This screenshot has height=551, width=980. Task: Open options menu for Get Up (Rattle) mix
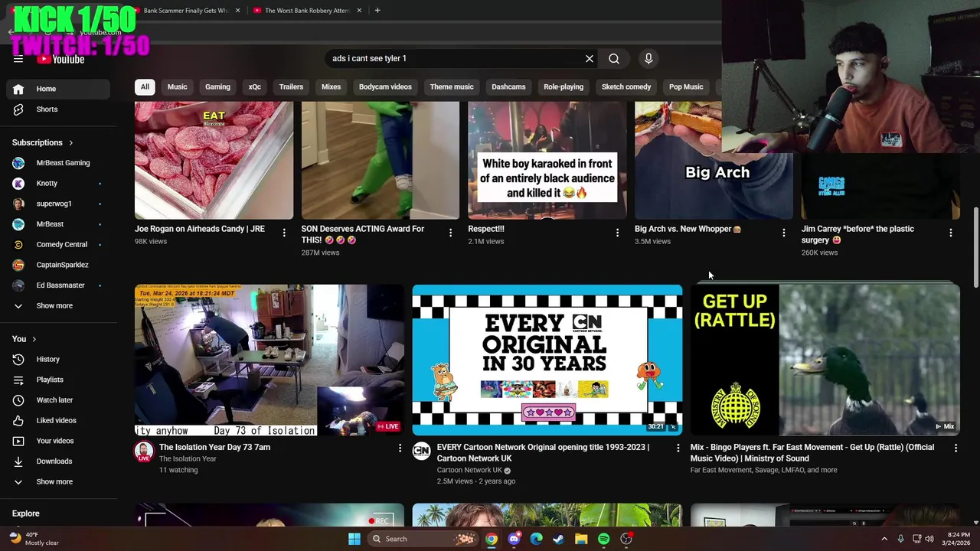click(x=955, y=448)
